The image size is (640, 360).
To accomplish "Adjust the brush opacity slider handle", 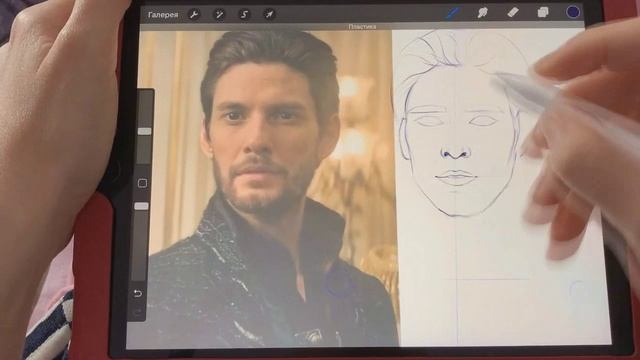I will tap(142, 206).
